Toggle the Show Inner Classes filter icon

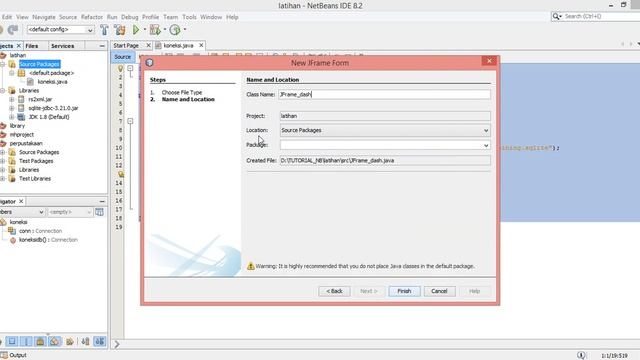tap(70, 342)
